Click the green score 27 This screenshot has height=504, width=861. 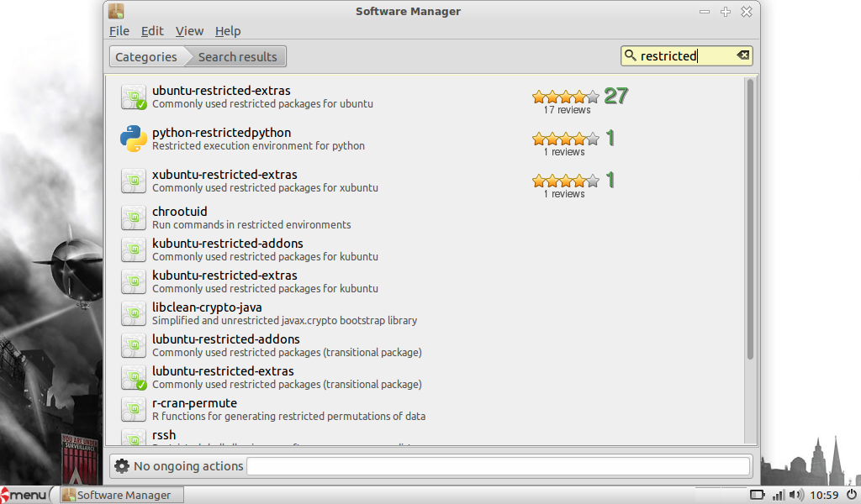(616, 96)
